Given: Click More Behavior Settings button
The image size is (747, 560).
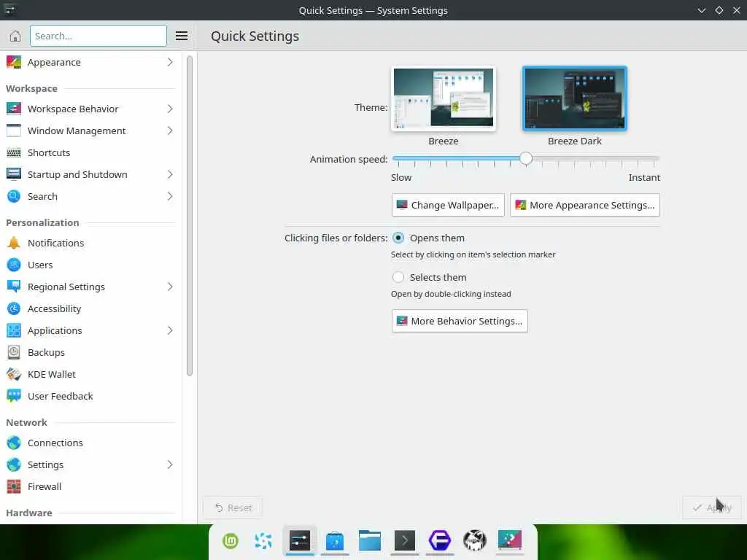Looking at the screenshot, I should [x=460, y=321].
